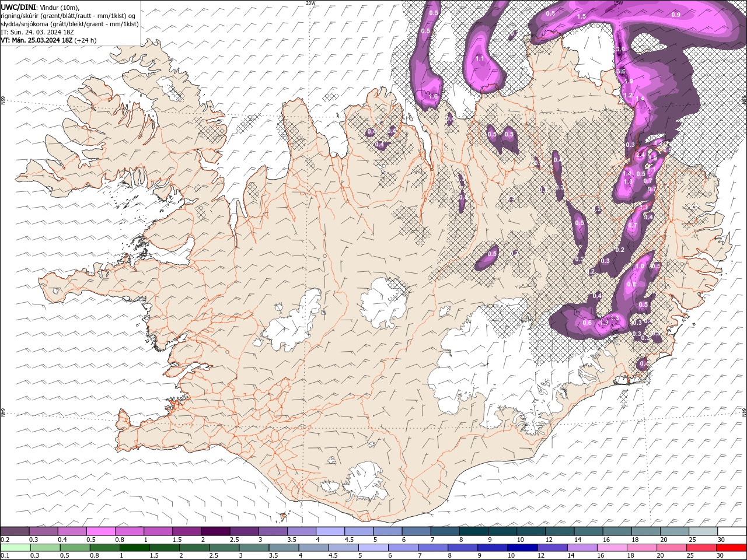The width and height of the screenshot is (747, 560).
Task: Click the 0.9 snowfall value label on the map
Action: [676, 14]
